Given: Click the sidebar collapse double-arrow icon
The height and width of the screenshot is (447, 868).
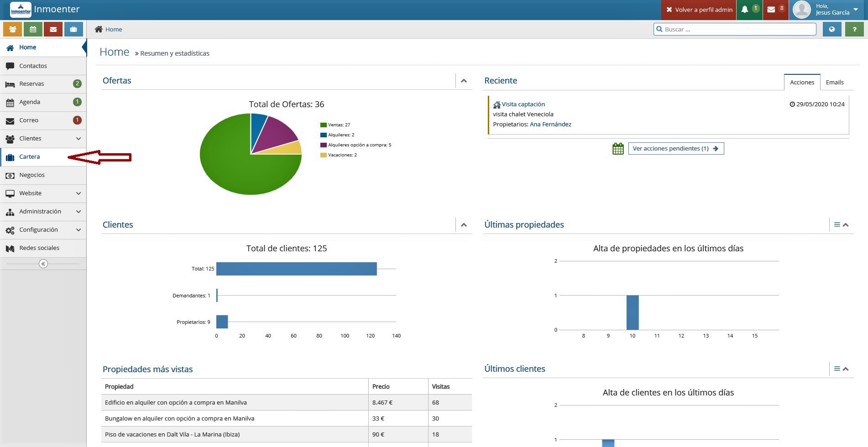Looking at the screenshot, I should 43,264.
